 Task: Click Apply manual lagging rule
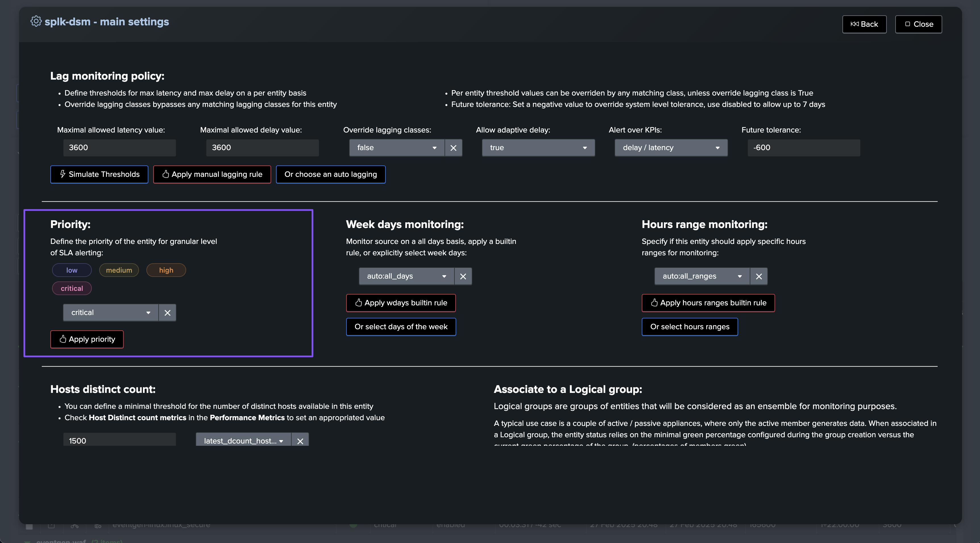coord(212,174)
